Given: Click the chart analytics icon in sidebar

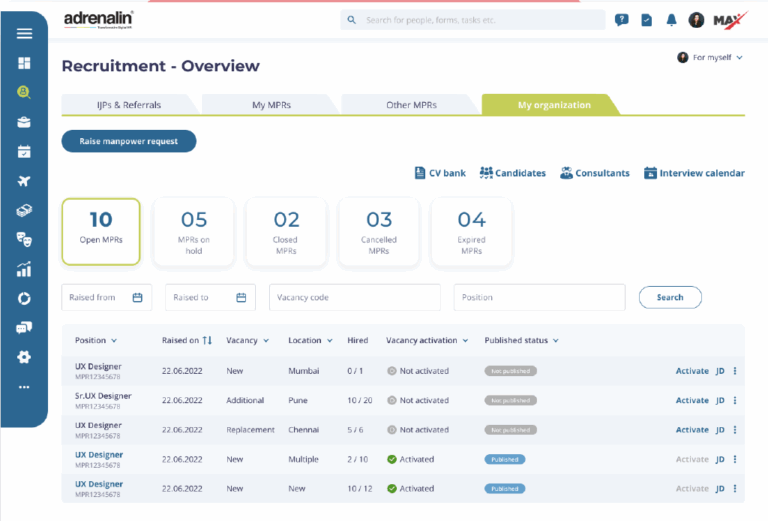Looking at the screenshot, I should (x=24, y=269).
